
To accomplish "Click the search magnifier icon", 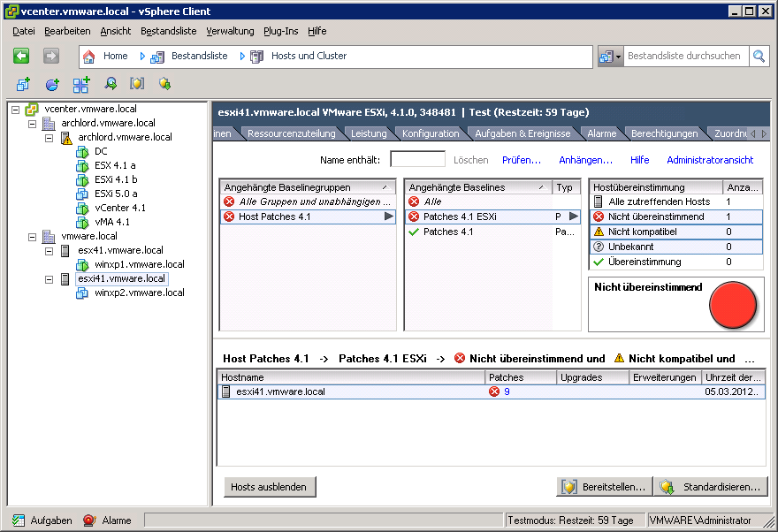I will (759, 57).
